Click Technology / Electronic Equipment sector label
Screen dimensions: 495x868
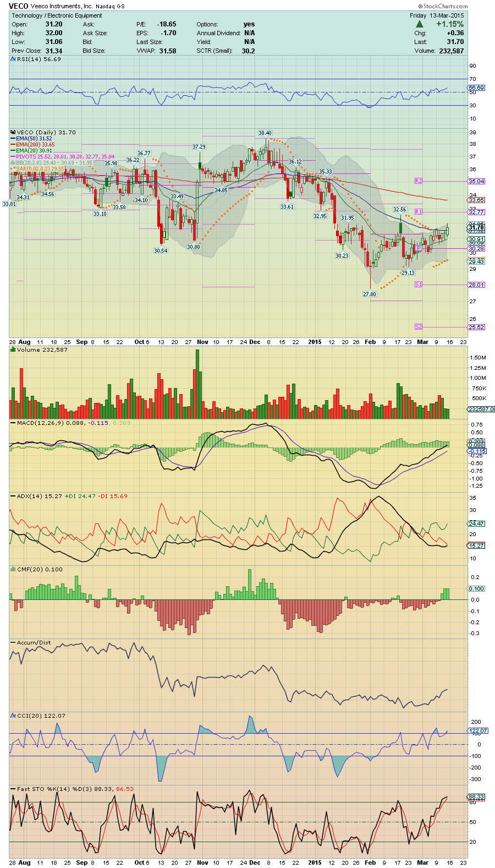click(57, 15)
